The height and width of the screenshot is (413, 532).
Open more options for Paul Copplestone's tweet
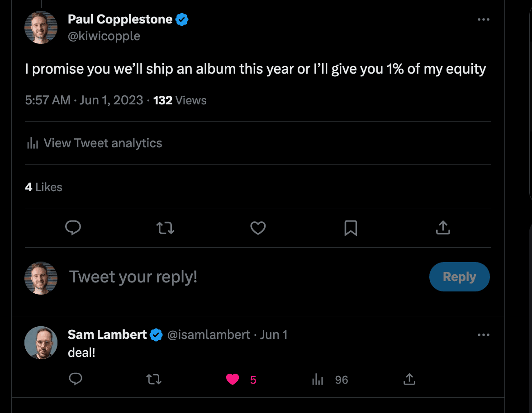[x=484, y=19]
